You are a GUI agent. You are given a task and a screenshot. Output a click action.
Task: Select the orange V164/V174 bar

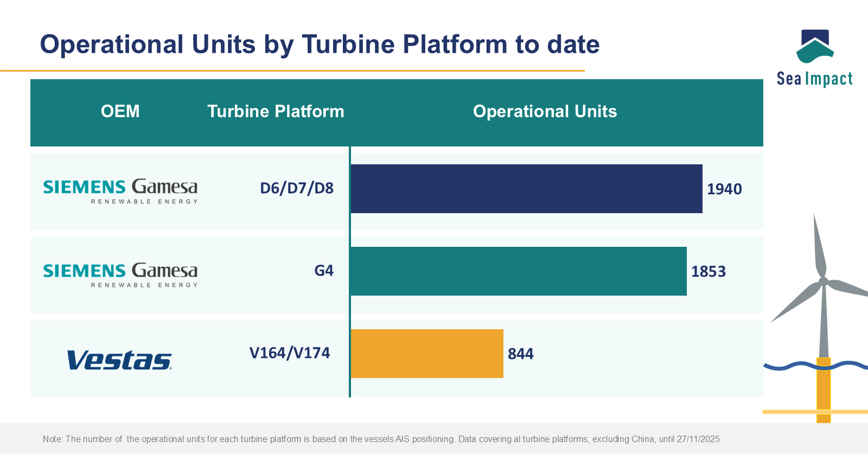pyautogui.click(x=427, y=354)
